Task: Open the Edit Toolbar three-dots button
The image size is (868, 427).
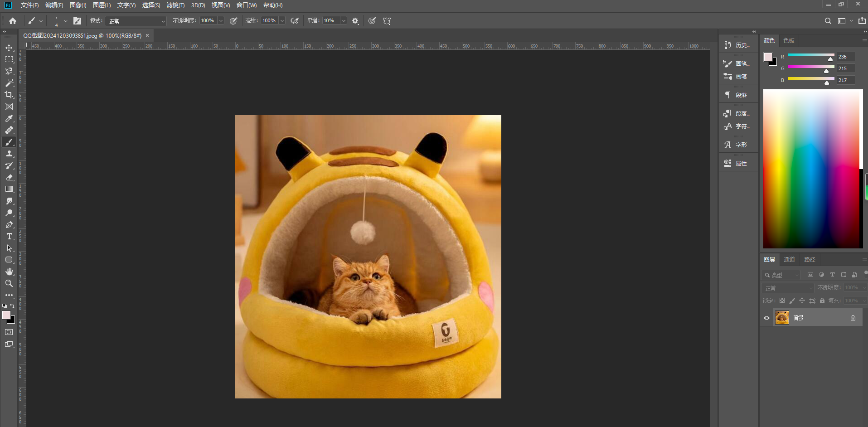Action: tap(9, 295)
